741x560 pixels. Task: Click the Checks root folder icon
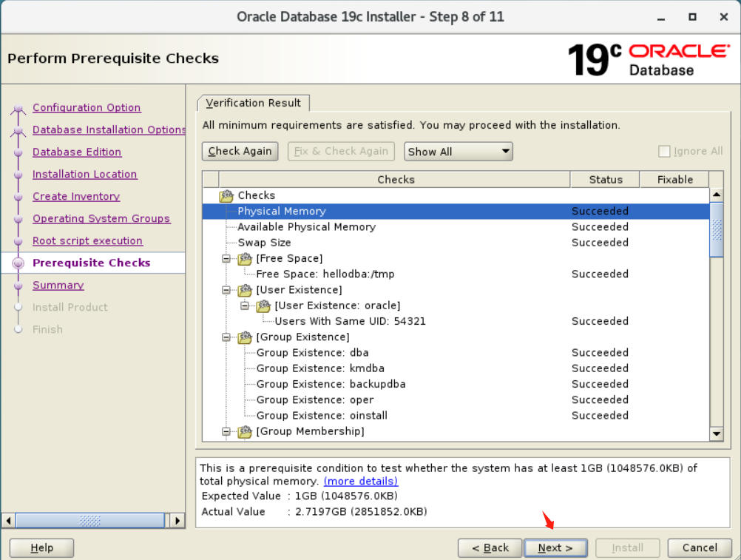[226, 195]
